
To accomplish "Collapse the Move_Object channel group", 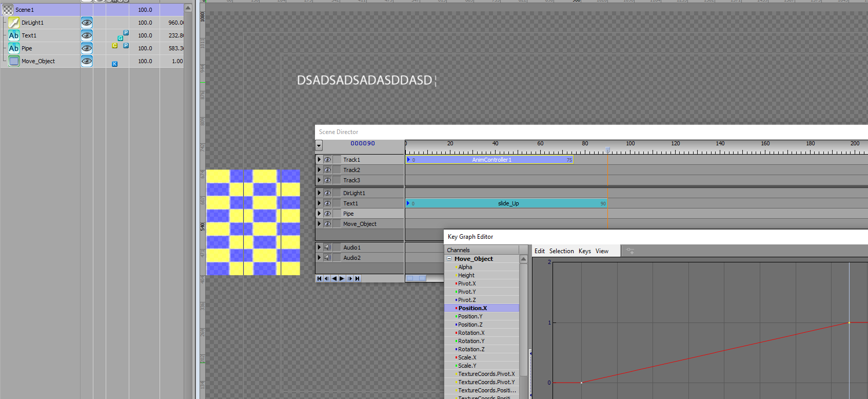I will coord(449,259).
